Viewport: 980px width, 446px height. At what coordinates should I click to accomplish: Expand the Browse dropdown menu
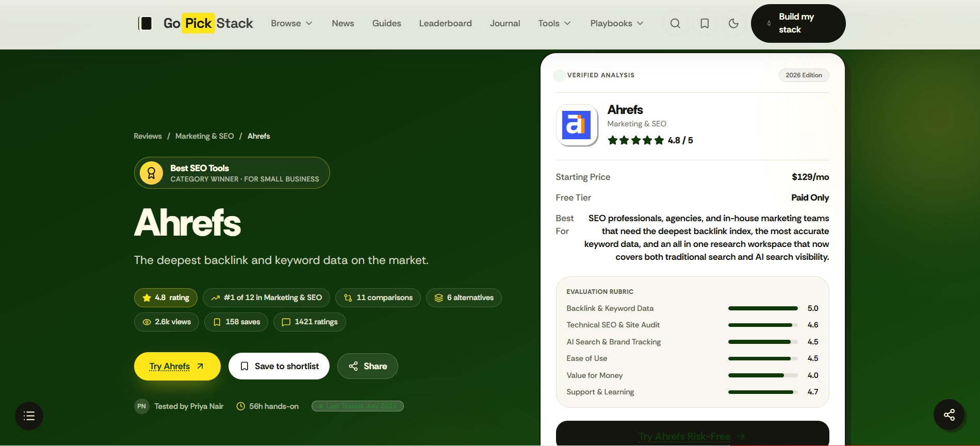(x=292, y=23)
